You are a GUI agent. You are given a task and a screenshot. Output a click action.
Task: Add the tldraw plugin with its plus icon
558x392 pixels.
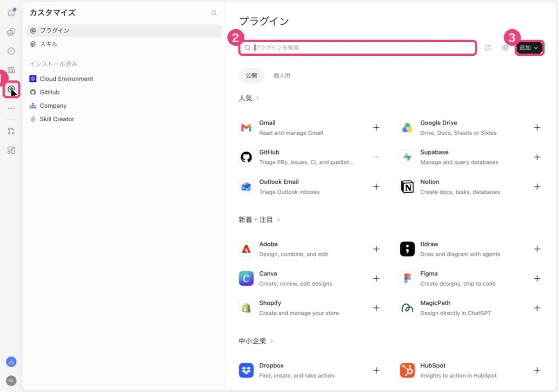click(x=537, y=249)
